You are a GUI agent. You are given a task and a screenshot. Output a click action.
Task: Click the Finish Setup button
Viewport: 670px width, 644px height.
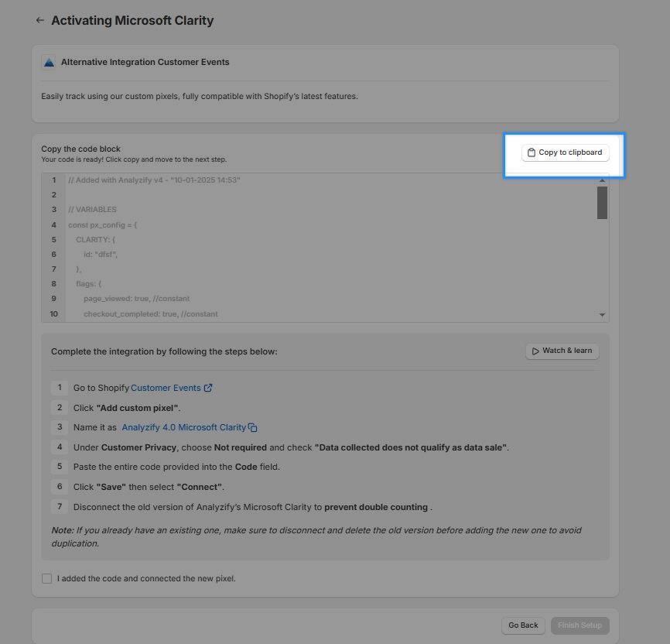tap(579, 625)
